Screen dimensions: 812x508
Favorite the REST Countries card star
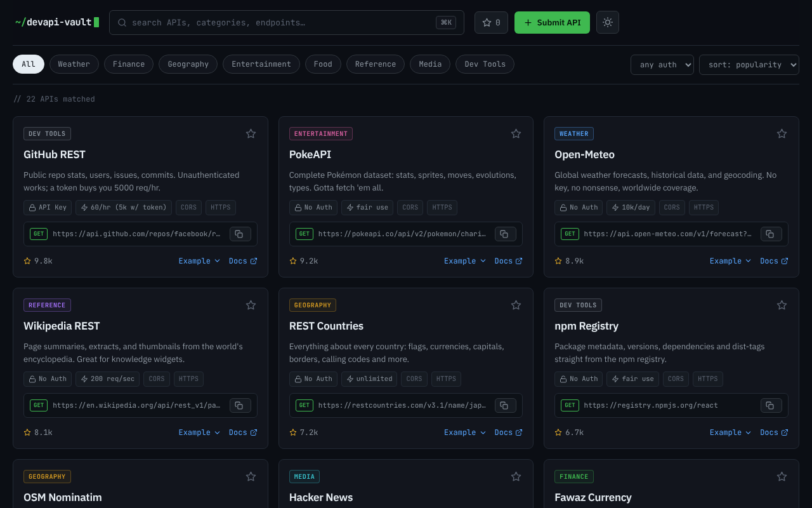pyautogui.click(x=516, y=305)
